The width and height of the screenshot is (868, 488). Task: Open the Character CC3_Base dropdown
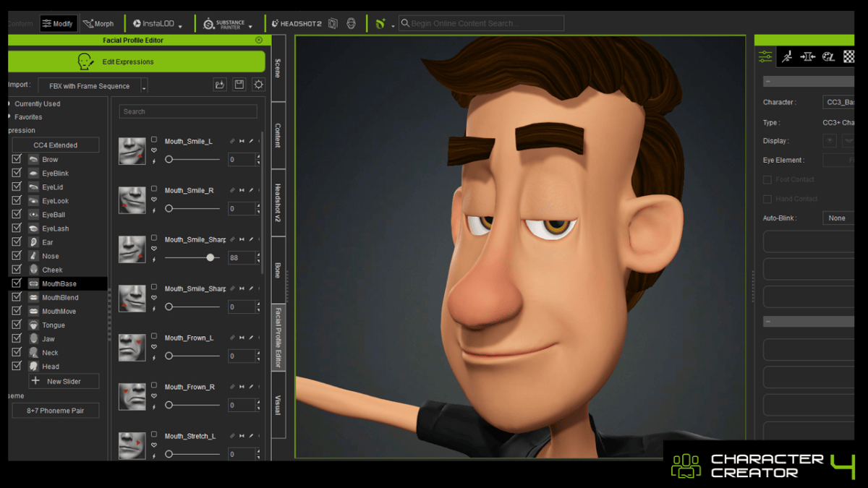tap(839, 103)
